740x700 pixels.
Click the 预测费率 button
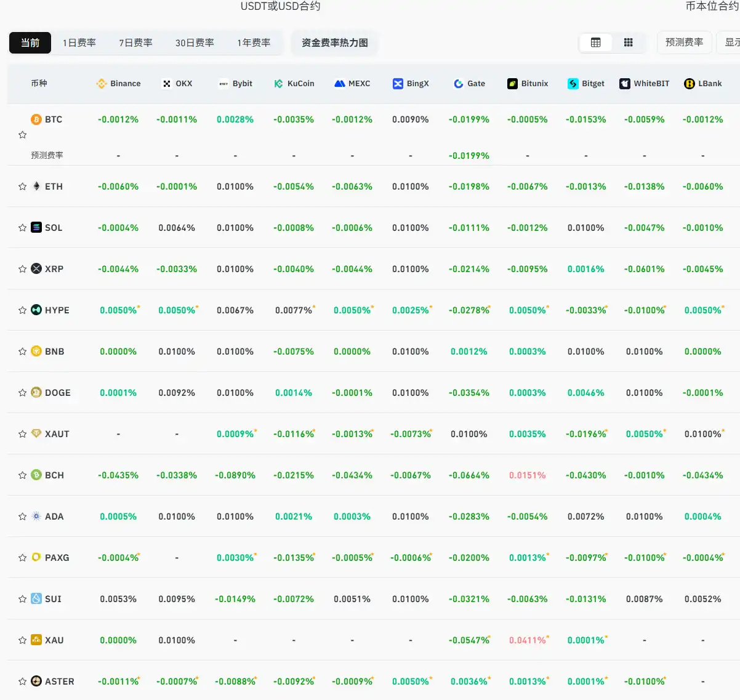click(684, 42)
